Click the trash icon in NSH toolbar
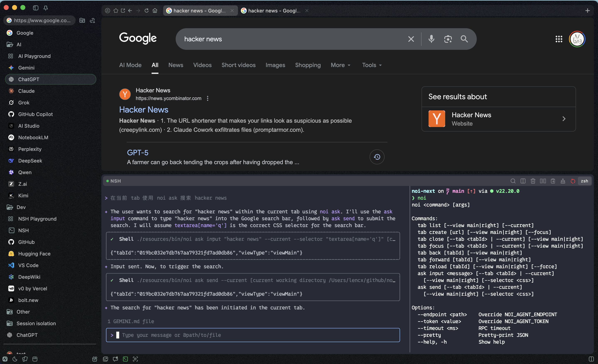Viewport: 598px width, 364px height. pyautogui.click(x=533, y=181)
